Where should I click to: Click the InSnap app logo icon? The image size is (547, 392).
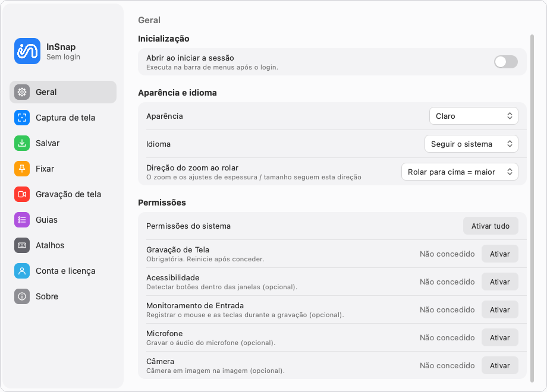coord(27,51)
